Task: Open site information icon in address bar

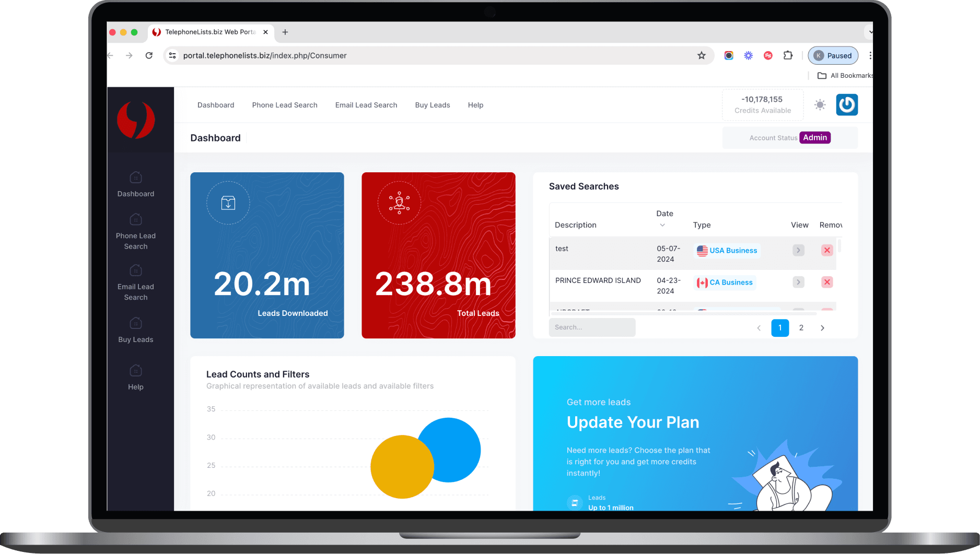Action: [172, 55]
